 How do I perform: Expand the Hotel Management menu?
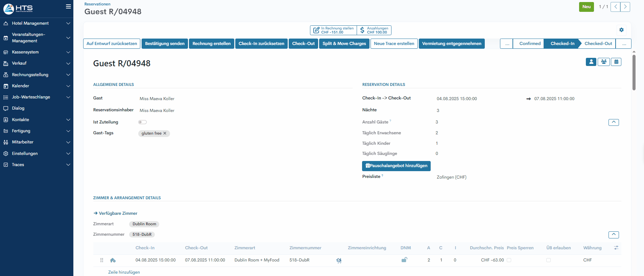37,23
